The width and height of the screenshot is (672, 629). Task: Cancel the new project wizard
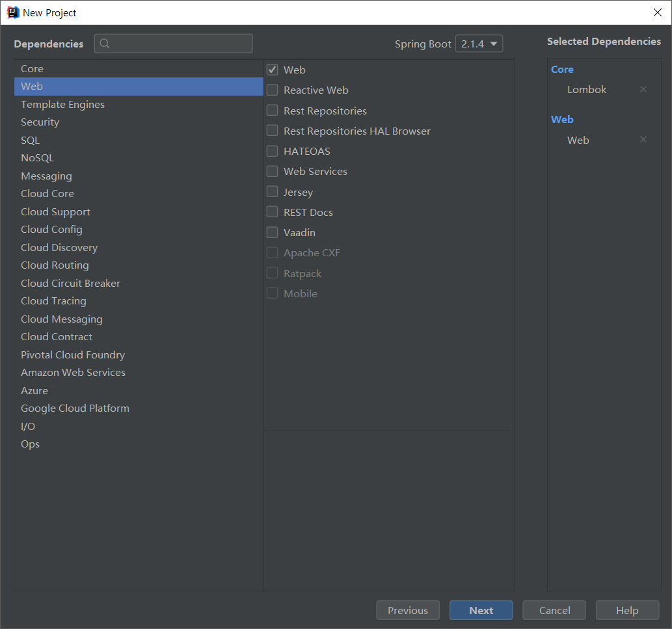[554, 610]
